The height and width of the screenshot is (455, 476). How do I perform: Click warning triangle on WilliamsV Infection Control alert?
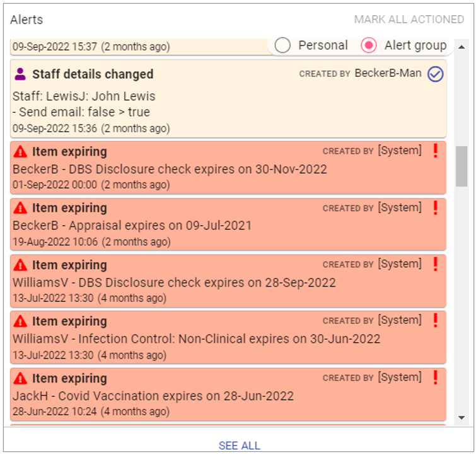coord(20,321)
